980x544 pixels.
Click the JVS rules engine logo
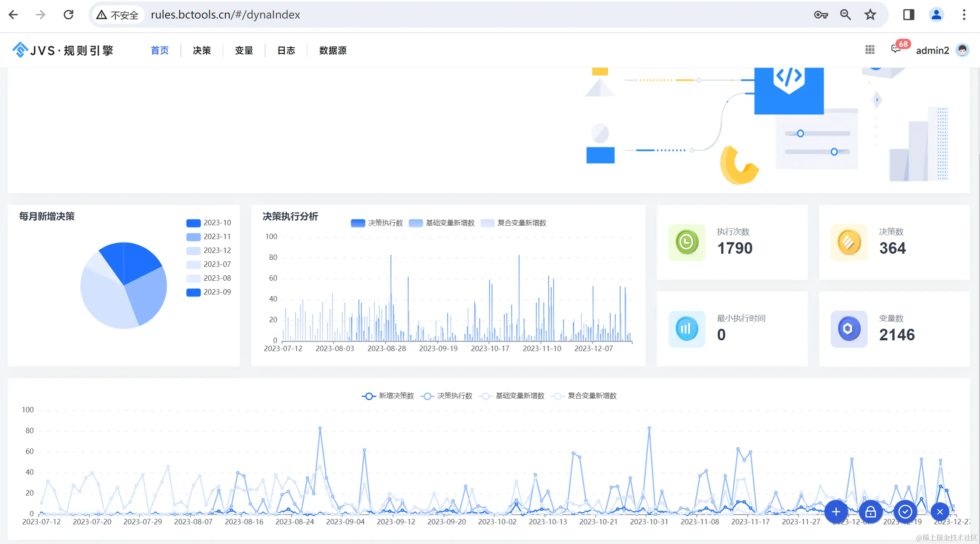click(x=63, y=50)
